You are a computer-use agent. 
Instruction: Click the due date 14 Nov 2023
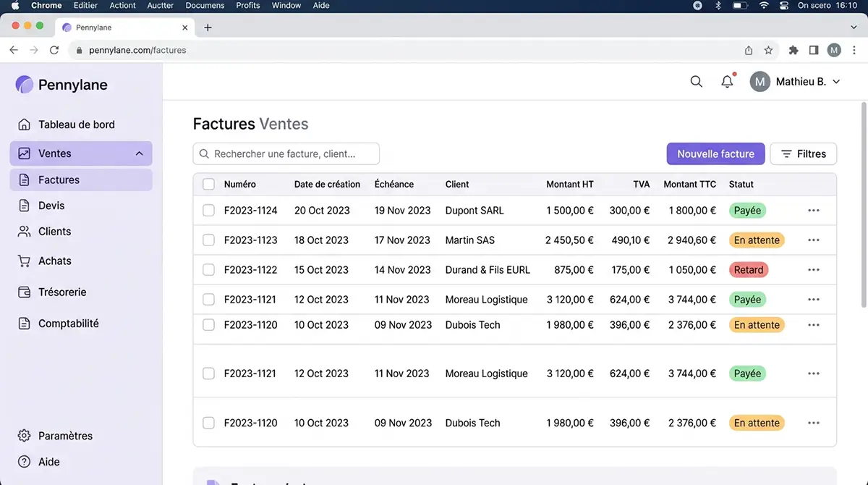tap(402, 270)
